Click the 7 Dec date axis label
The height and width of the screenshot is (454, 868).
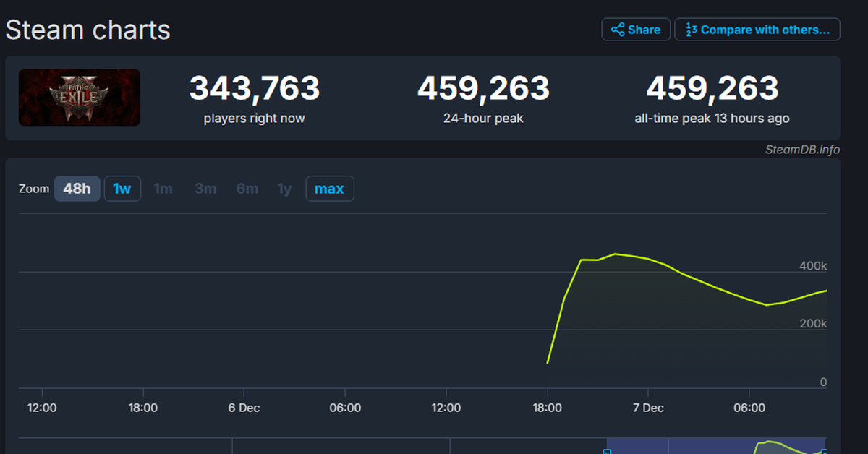[x=648, y=408]
